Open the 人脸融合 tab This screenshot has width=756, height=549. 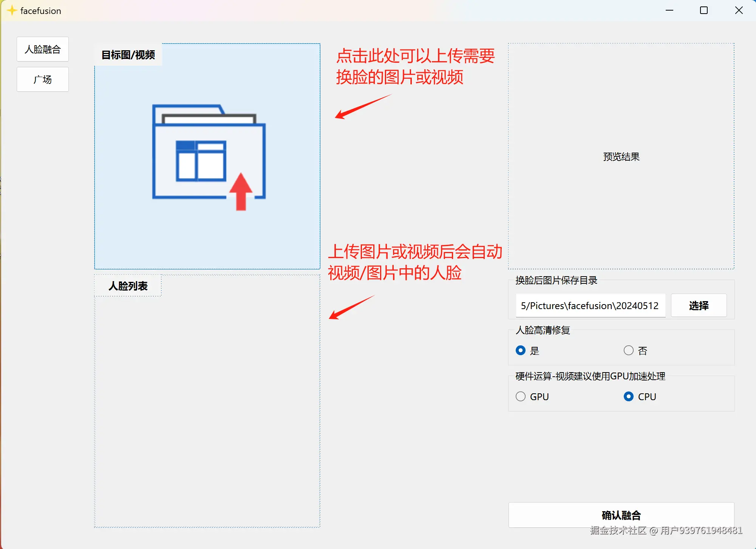click(x=43, y=49)
